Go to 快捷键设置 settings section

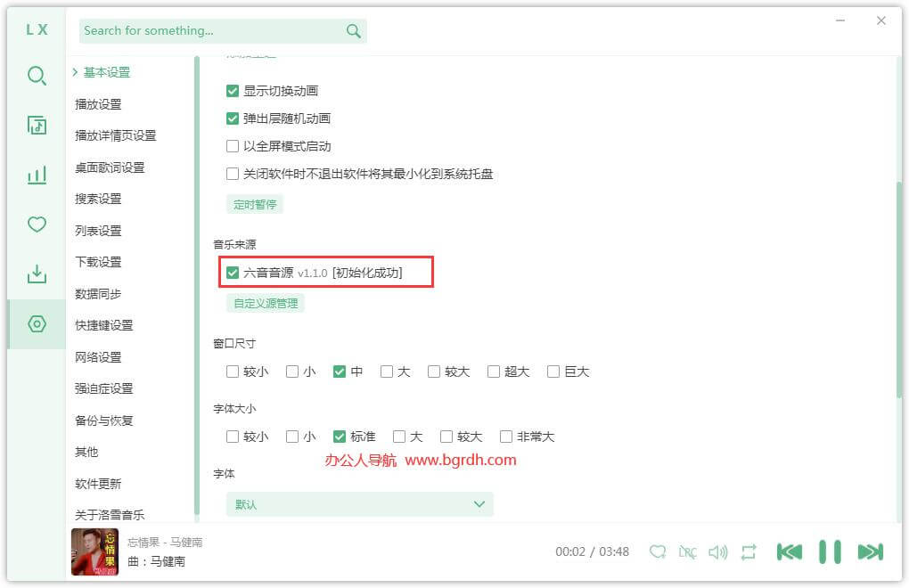click(103, 325)
